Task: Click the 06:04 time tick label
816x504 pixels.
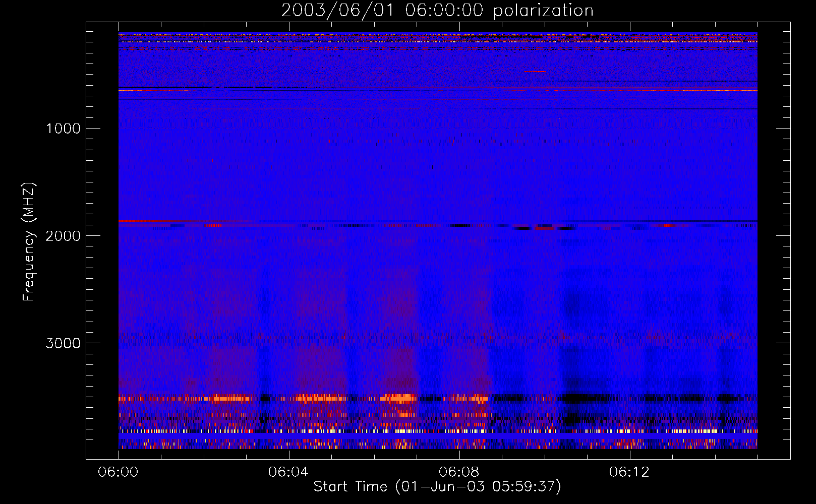Action: tap(288, 472)
